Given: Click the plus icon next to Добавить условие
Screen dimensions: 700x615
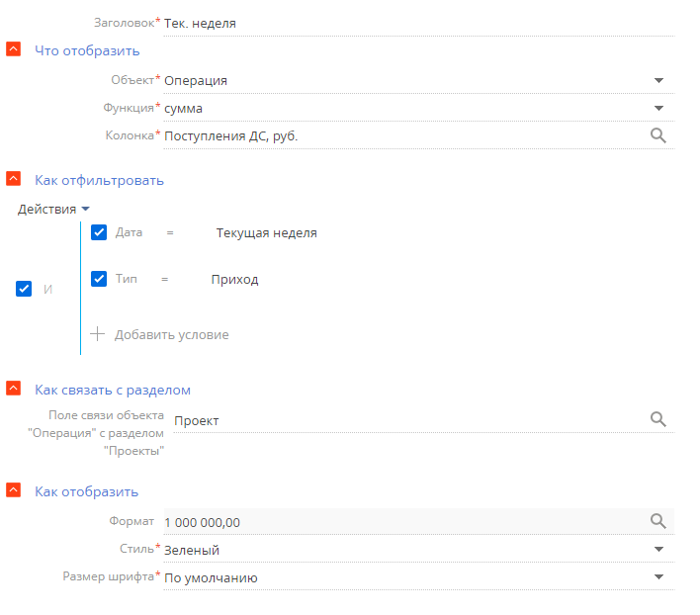Looking at the screenshot, I should (97, 334).
